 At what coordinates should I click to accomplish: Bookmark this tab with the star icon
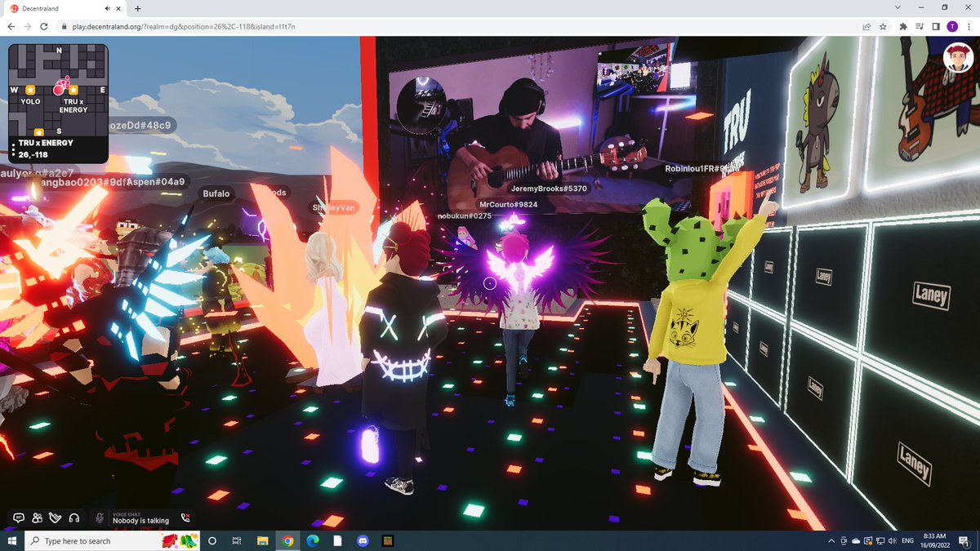pyautogui.click(x=883, y=26)
